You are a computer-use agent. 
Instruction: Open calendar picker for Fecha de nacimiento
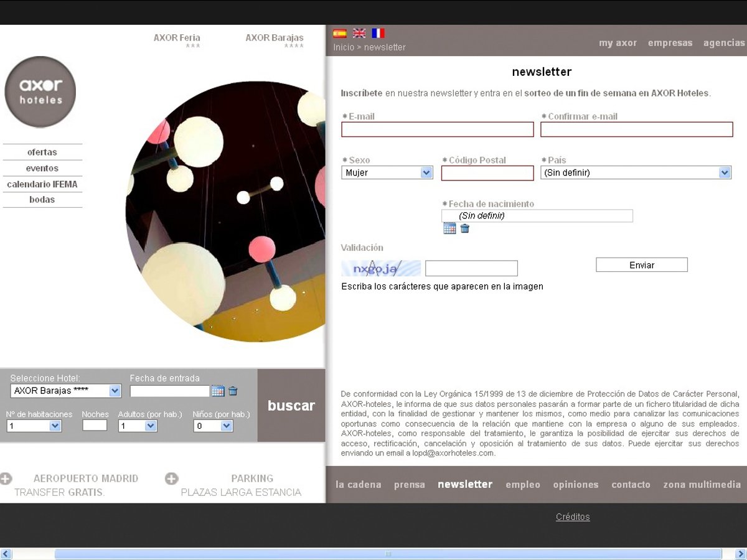[449, 228]
